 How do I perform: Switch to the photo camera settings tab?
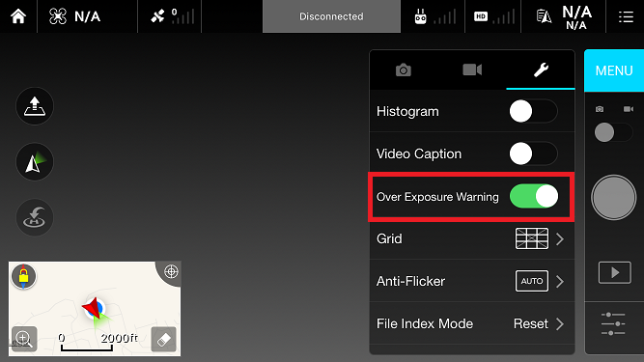404,70
